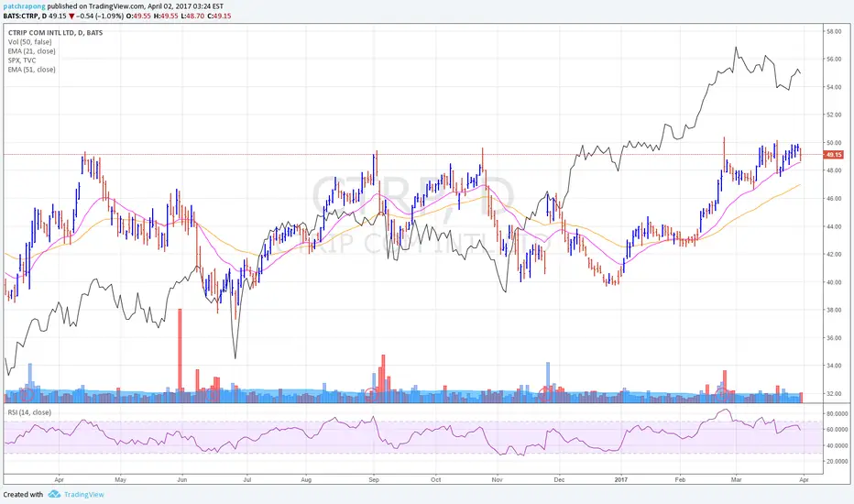Click the 32.00 price axis label
The width and height of the screenshot is (854, 504).
(x=834, y=393)
